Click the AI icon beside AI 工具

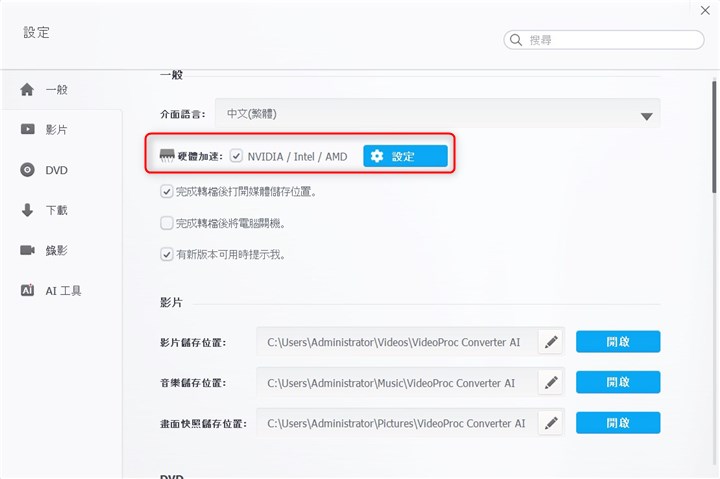tap(28, 290)
